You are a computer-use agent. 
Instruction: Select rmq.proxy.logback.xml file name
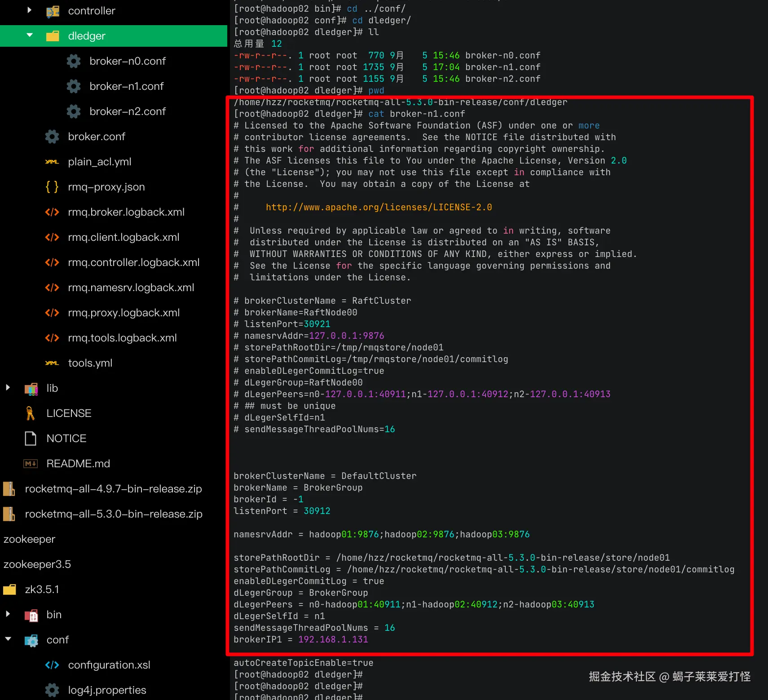click(124, 313)
